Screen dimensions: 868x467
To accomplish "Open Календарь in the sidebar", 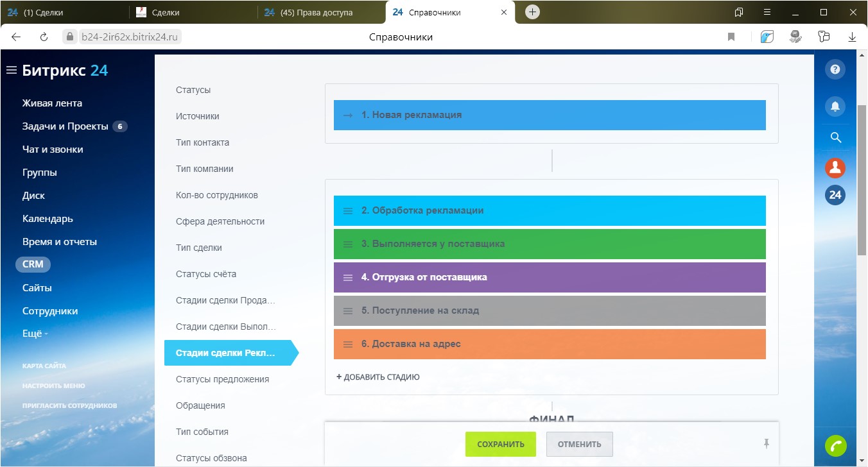I will click(48, 219).
